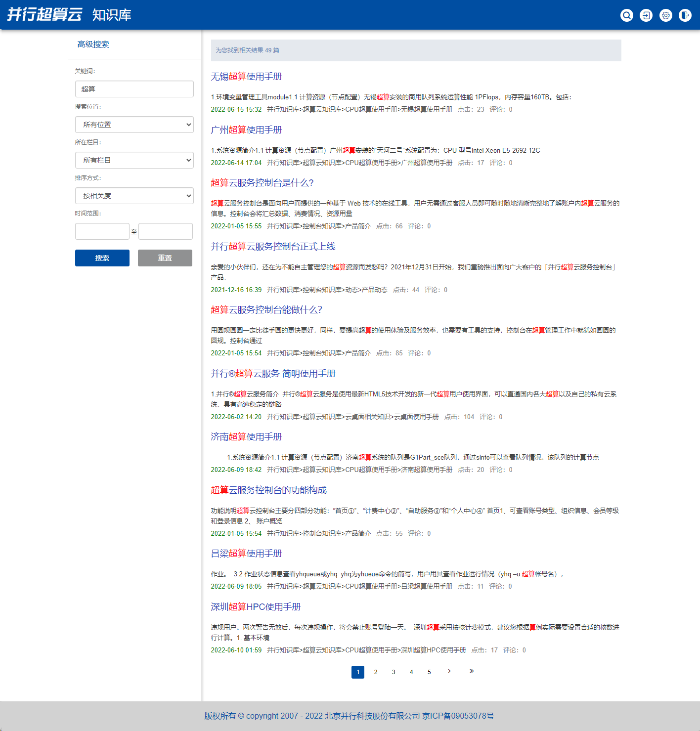The image size is (700, 731).
Task: Open 吕梁超算使用手册 result
Action: point(246,554)
